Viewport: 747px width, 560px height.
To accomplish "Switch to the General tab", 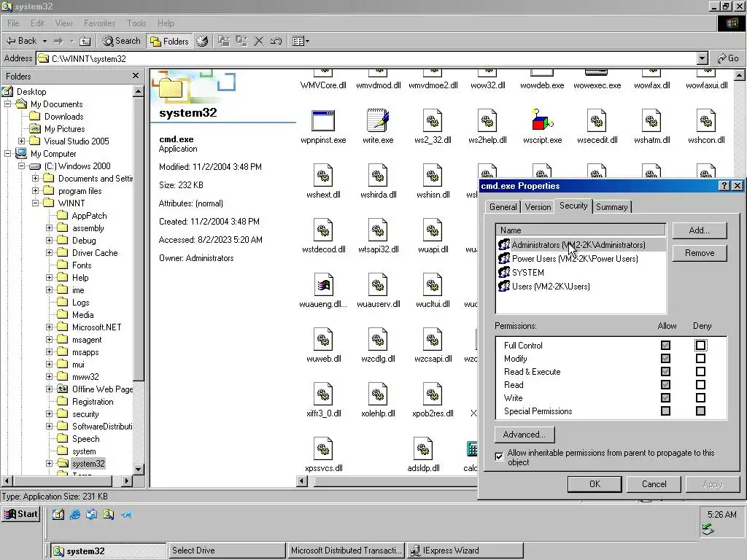I will [x=503, y=206].
